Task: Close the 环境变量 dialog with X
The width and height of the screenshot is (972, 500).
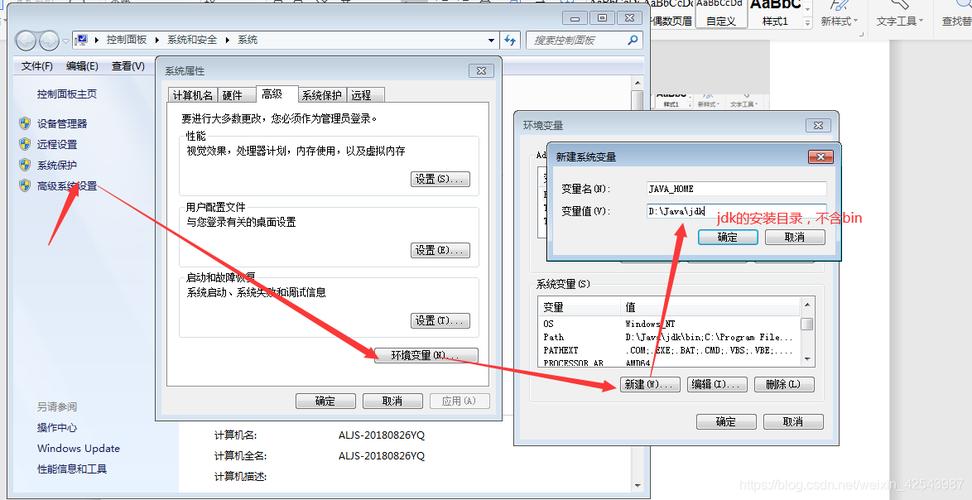Action: pos(818,125)
